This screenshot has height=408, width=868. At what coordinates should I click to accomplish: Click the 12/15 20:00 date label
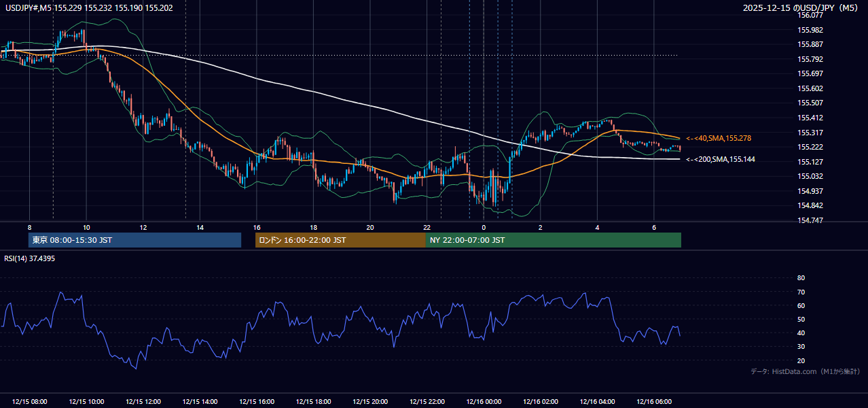click(370, 402)
